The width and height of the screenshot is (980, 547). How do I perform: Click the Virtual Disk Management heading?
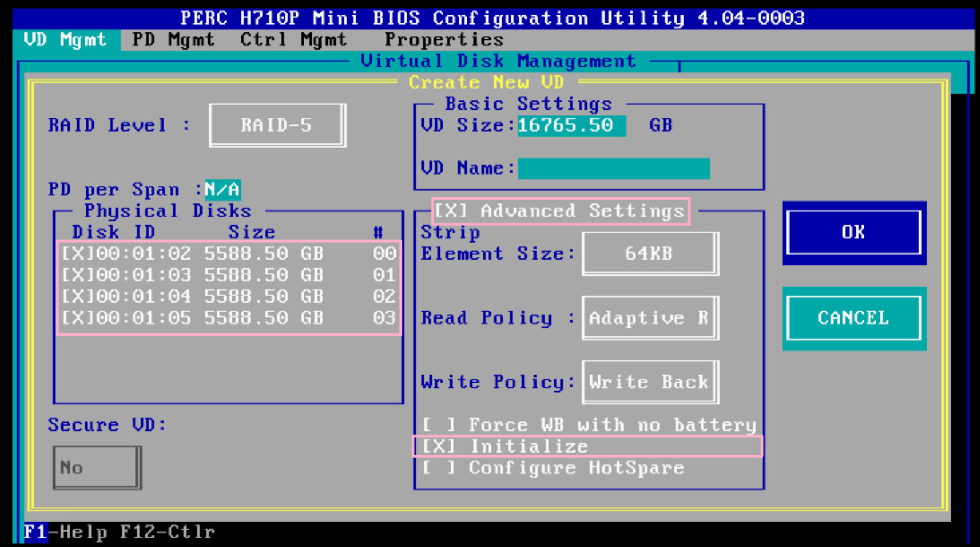pyautogui.click(x=499, y=61)
